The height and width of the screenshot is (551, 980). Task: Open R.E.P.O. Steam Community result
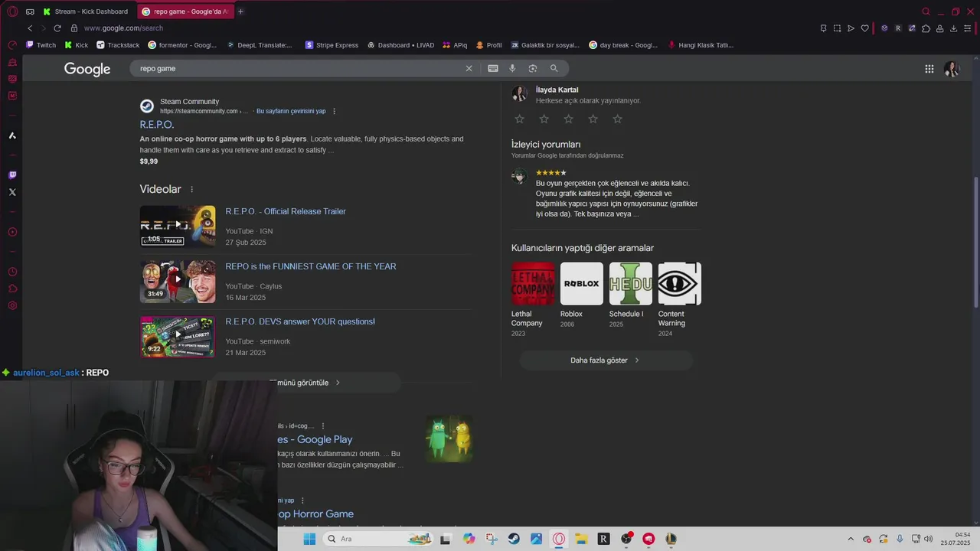pos(157,125)
